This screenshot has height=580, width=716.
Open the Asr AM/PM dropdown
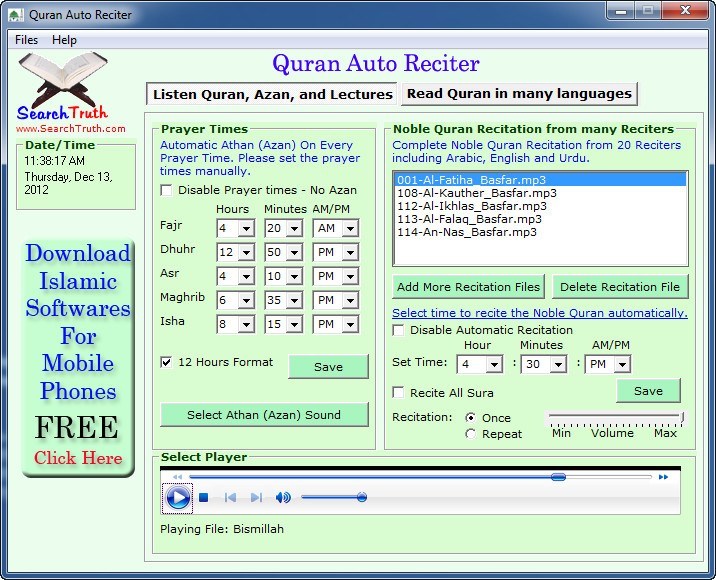pos(350,276)
